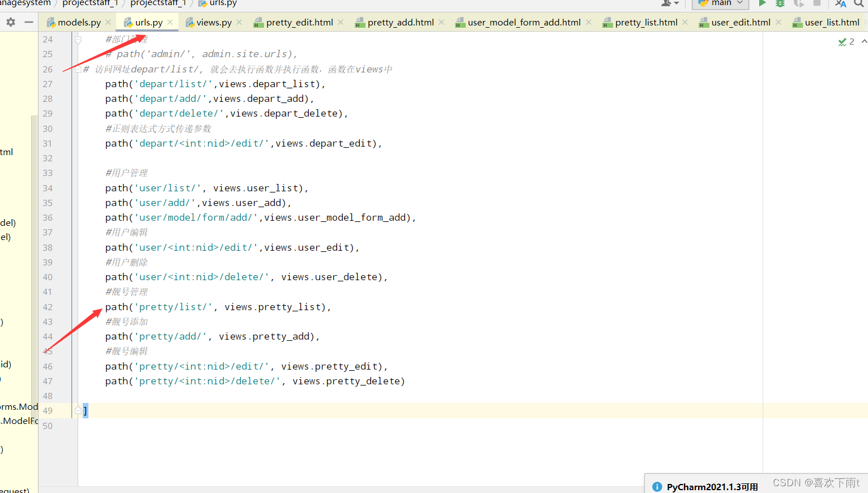Hide the project panel with minus icon
This screenshot has width=868, height=493.
point(29,22)
